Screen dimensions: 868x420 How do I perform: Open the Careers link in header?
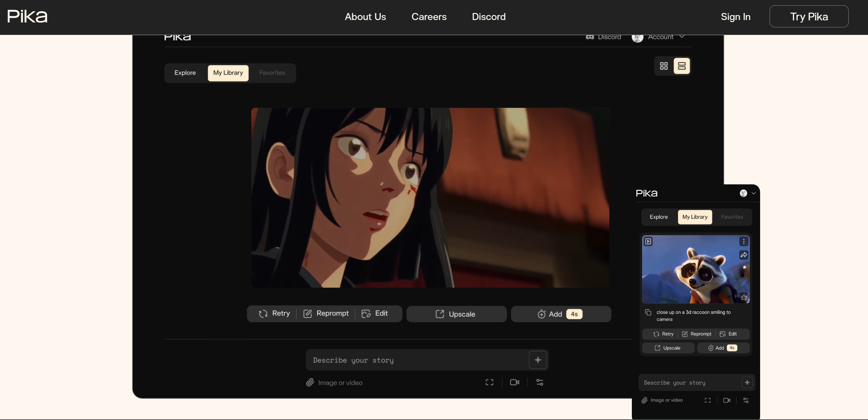click(429, 17)
